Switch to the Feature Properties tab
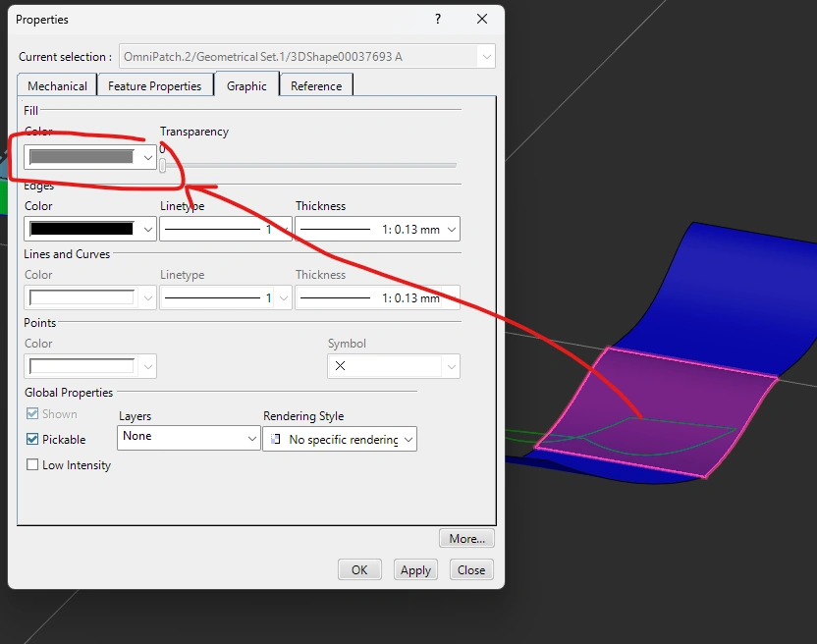817x644 pixels. (x=155, y=86)
